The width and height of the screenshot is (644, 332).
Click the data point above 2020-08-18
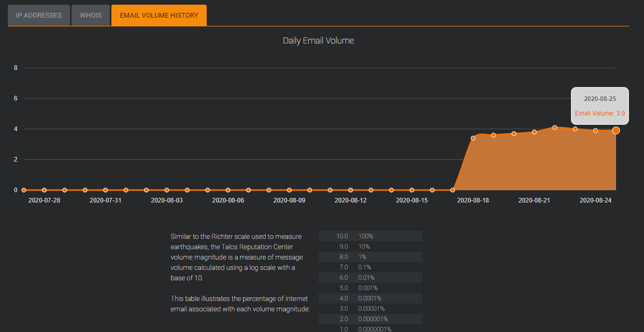point(473,138)
